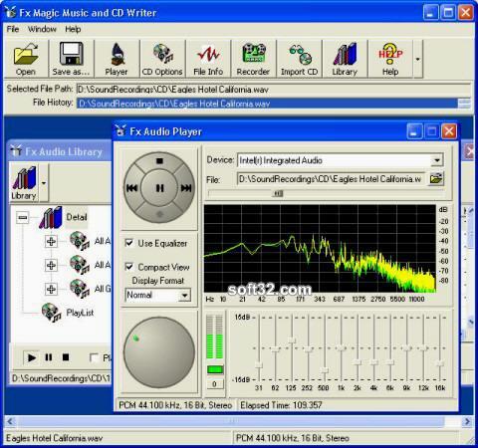Open the Window menu
Screen dimensions: 478x448
pyautogui.click(x=42, y=29)
